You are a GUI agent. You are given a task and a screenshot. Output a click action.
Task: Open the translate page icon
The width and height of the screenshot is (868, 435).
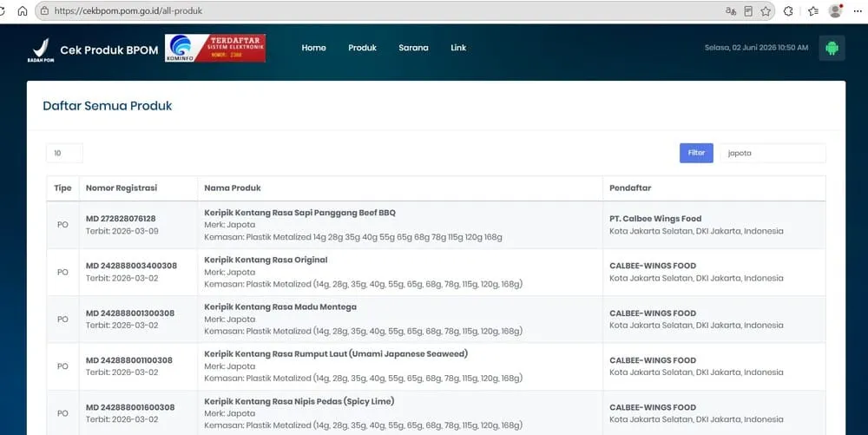point(731,10)
